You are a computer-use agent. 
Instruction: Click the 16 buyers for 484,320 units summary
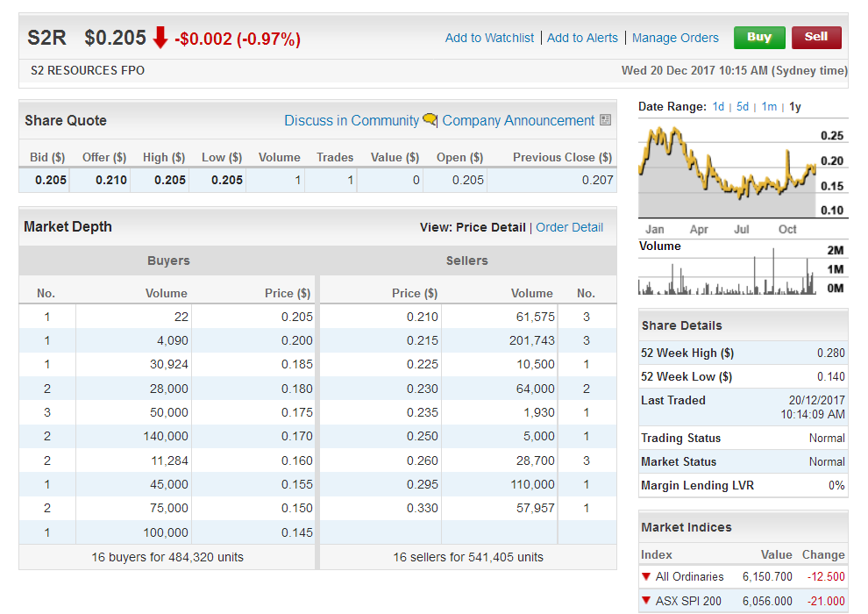point(167,557)
